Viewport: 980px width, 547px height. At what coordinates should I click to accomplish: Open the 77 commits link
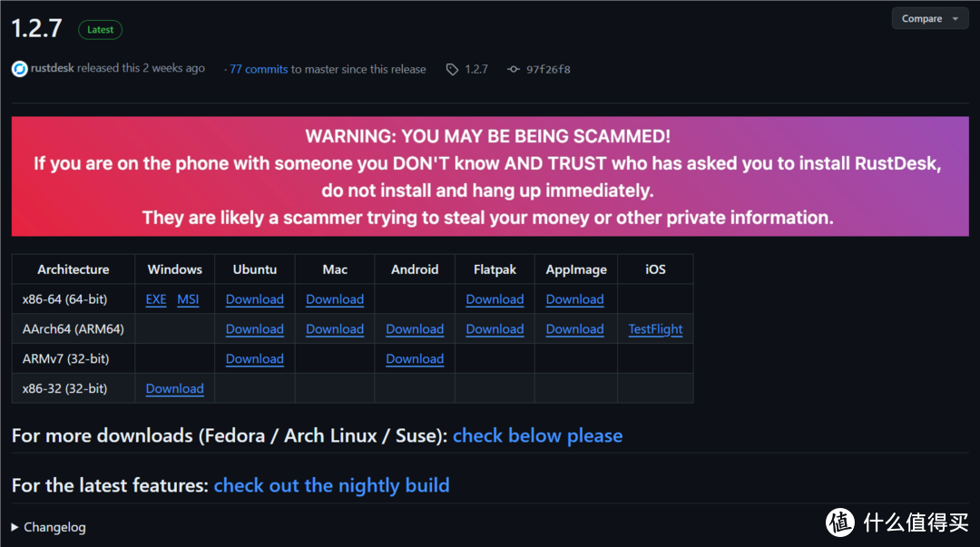(x=259, y=69)
